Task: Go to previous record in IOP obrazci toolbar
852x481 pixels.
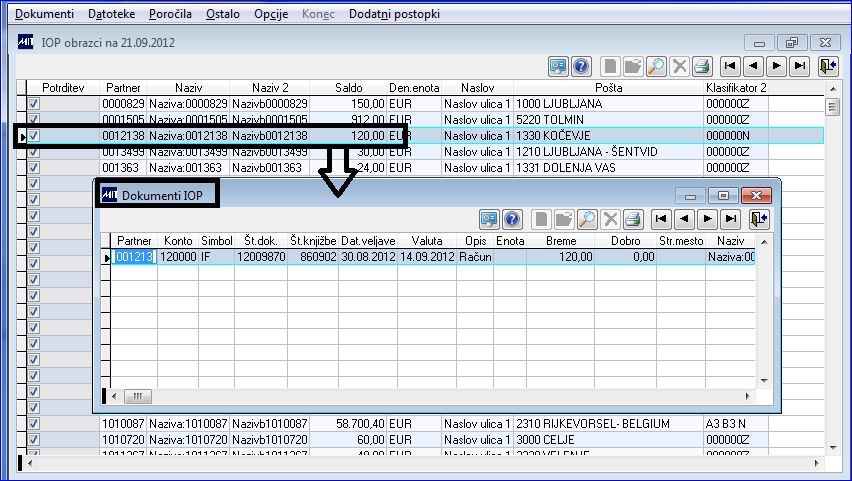Action: tap(754, 66)
